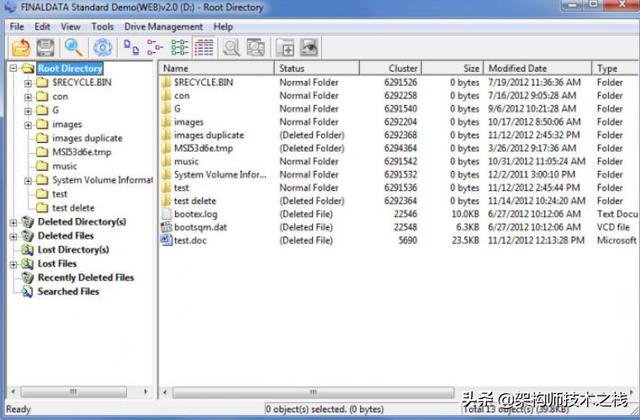Expand the Lost Files node
Image resolution: width=640 pixels, height=420 pixels.
[13, 264]
